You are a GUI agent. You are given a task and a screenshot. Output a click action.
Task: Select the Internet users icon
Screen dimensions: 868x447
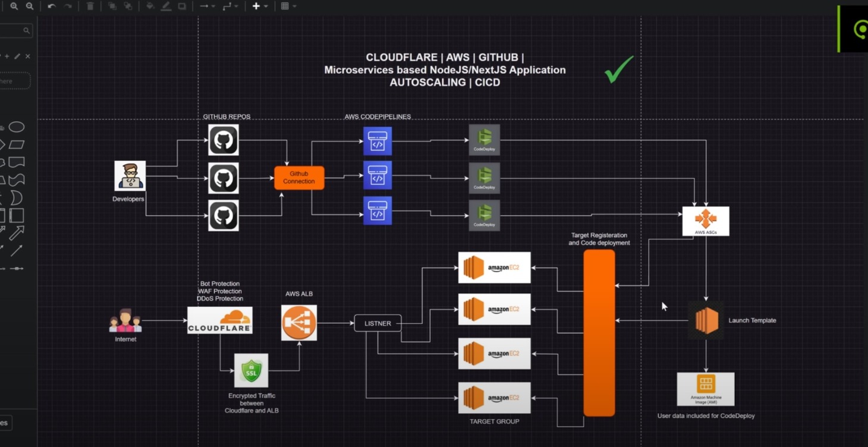coord(125,320)
